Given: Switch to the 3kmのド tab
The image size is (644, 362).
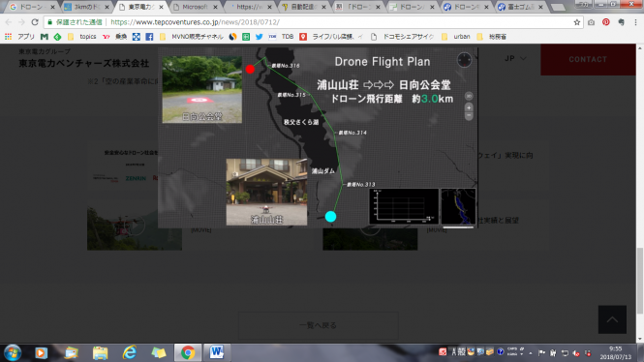Looking at the screenshot, I should [x=87, y=7].
